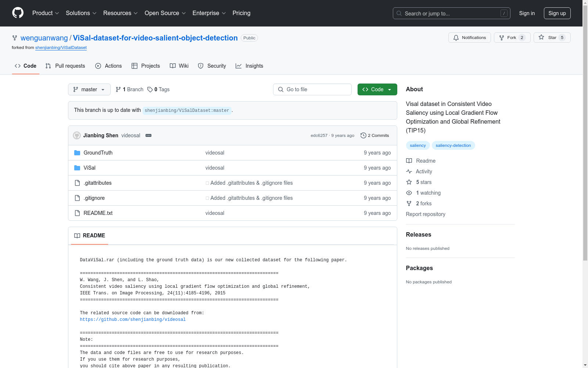Open the Packages heading link
This screenshot has height=368, width=588.
coord(419,268)
